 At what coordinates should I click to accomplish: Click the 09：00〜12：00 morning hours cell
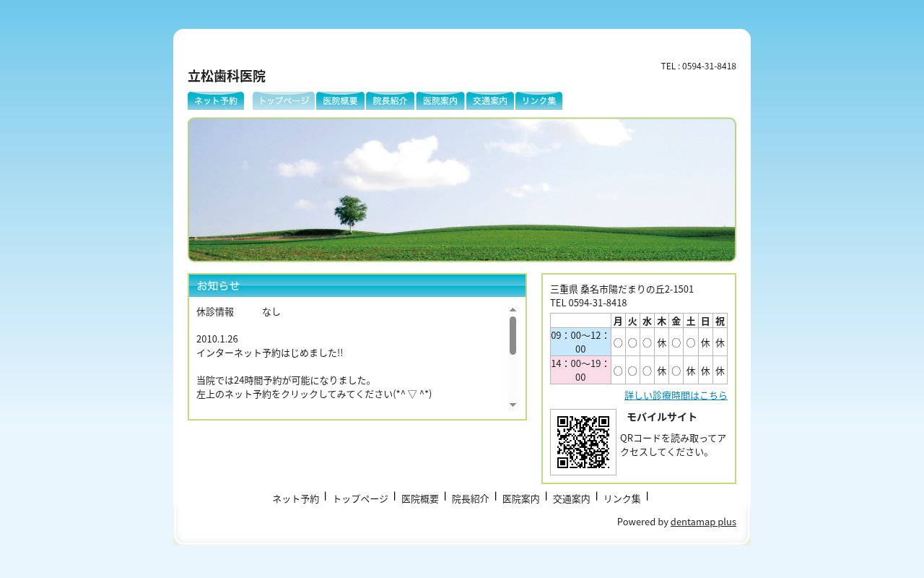click(580, 342)
